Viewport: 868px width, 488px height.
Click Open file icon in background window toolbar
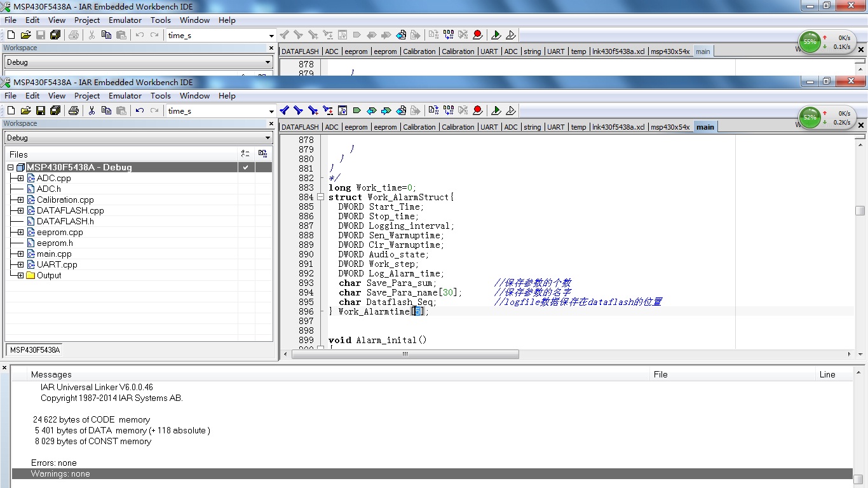pyautogui.click(x=25, y=35)
